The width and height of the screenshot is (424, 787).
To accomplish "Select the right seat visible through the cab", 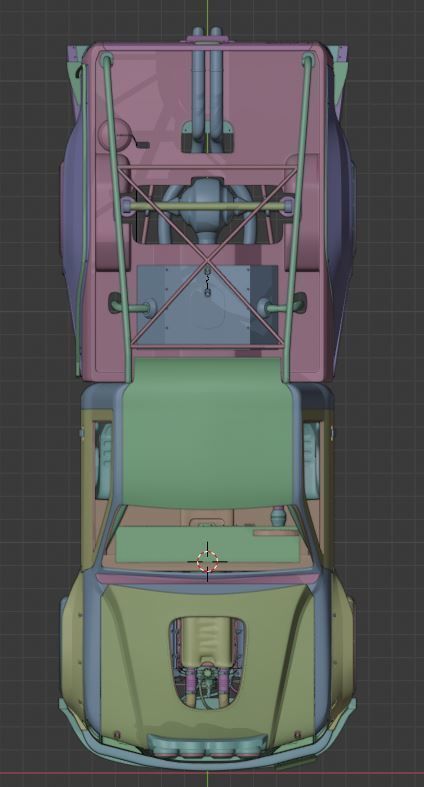I will pyautogui.click(x=311, y=461).
